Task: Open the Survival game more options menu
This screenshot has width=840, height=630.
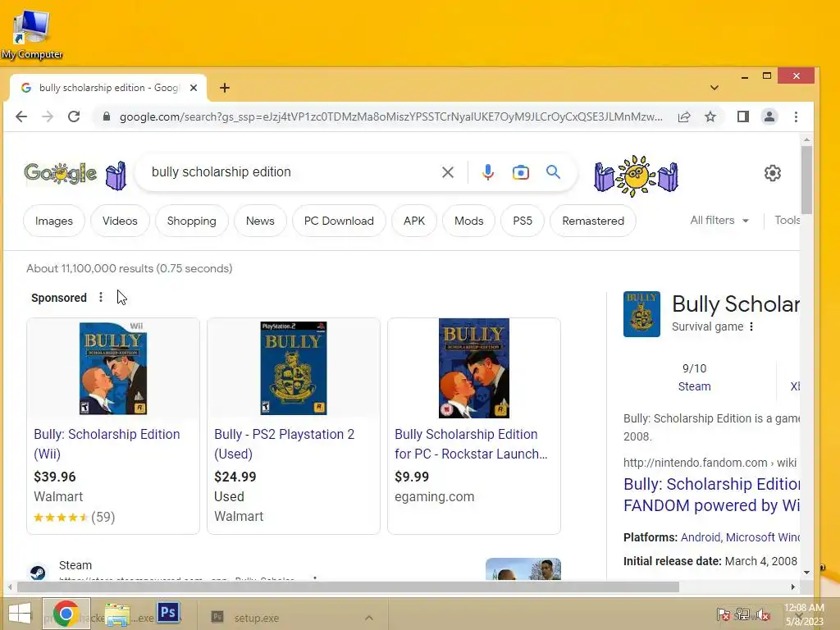Action: (x=751, y=326)
